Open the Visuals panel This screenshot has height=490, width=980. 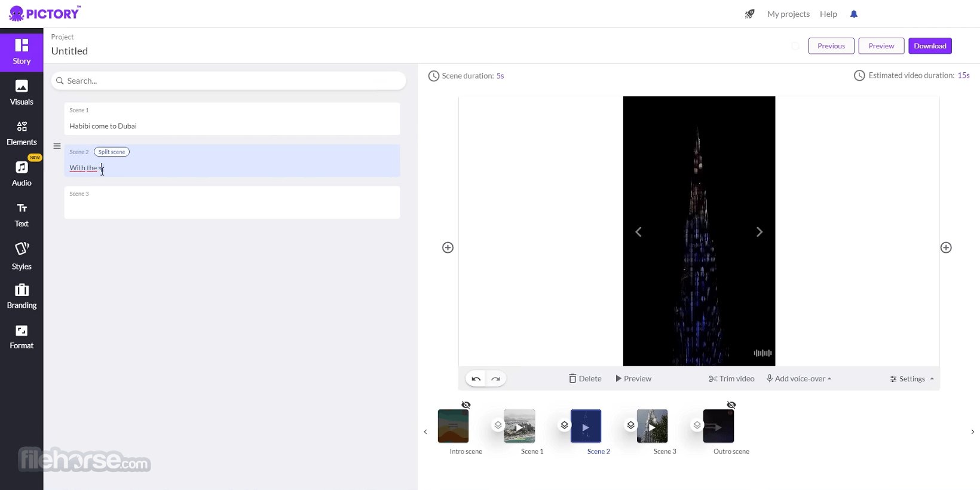22,93
